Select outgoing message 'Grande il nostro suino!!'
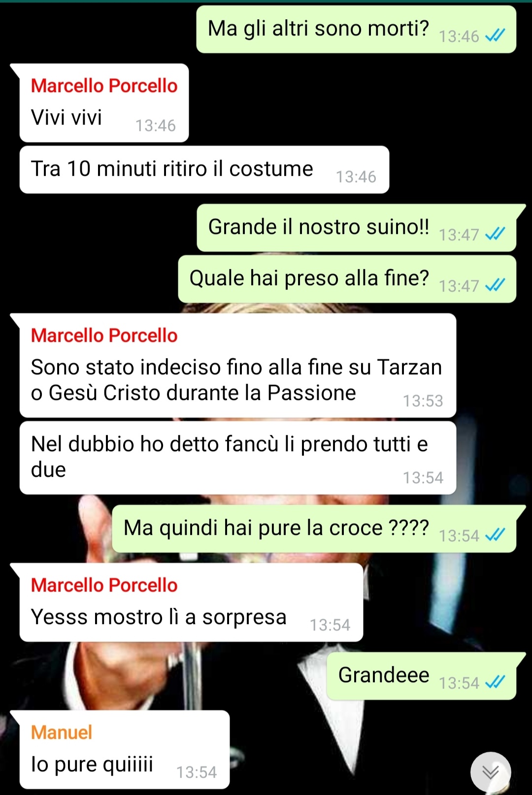 tap(357, 228)
